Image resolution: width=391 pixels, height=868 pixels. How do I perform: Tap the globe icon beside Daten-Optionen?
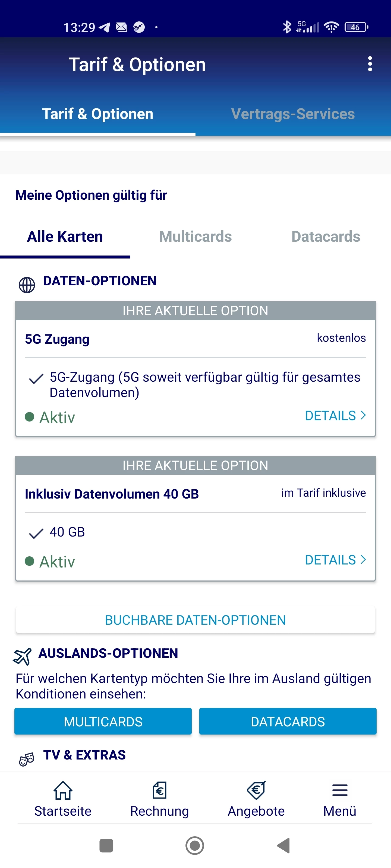(x=27, y=285)
